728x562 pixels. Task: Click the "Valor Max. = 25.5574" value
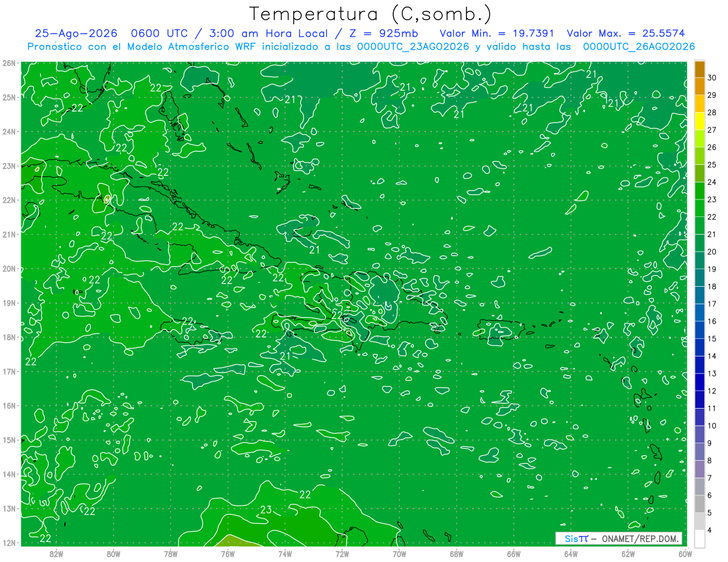(625, 33)
